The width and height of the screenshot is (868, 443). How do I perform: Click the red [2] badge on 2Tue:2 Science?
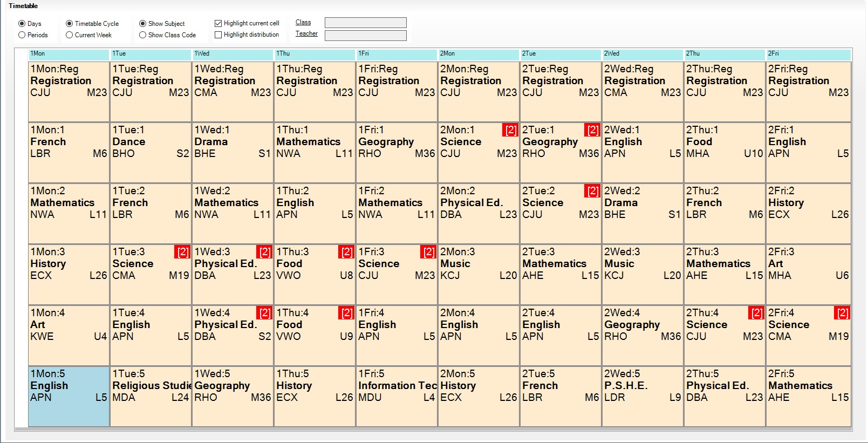click(592, 191)
